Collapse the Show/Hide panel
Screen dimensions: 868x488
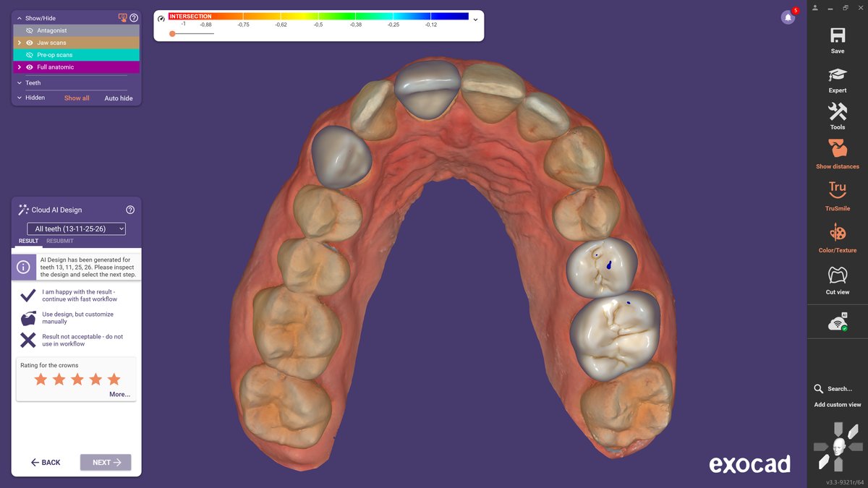pos(19,18)
